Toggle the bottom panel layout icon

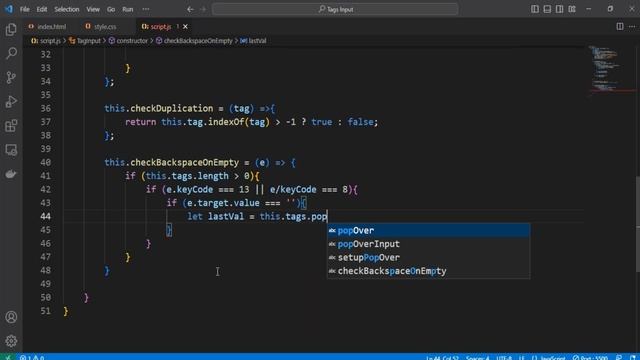tap(547, 9)
